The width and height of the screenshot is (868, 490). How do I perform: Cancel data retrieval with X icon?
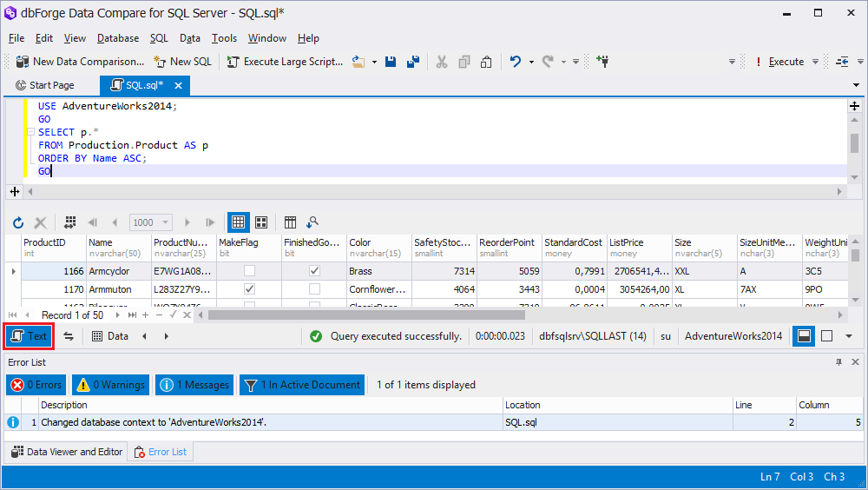41,222
